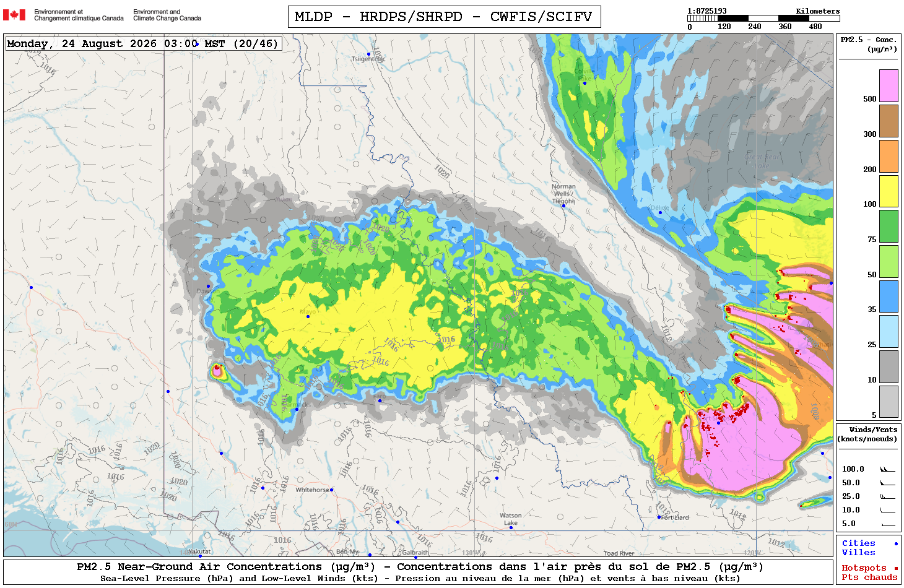Click the 1:8725193 scale ratio text
The image size is (904, 588).
tap(706, 11)
